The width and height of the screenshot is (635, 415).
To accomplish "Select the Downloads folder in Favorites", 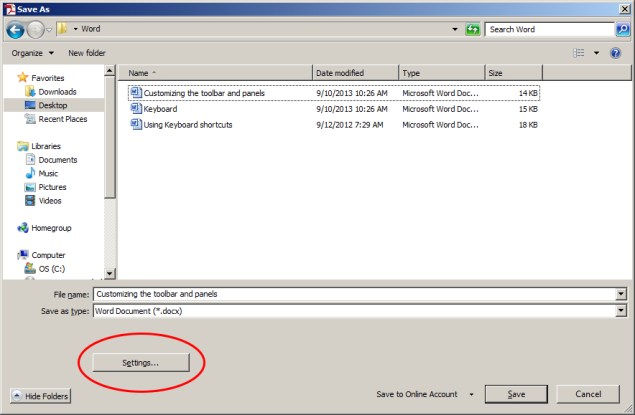I will point(57,91).
